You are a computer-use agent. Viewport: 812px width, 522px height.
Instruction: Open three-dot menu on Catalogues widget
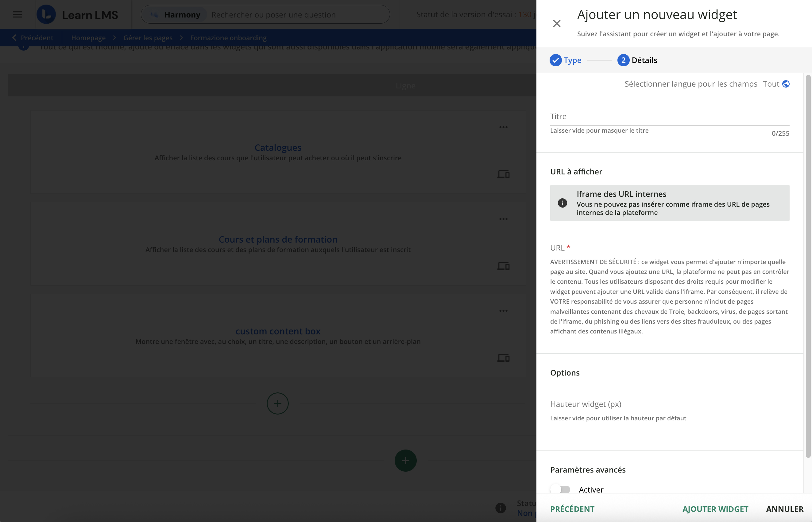click(503, 127)
